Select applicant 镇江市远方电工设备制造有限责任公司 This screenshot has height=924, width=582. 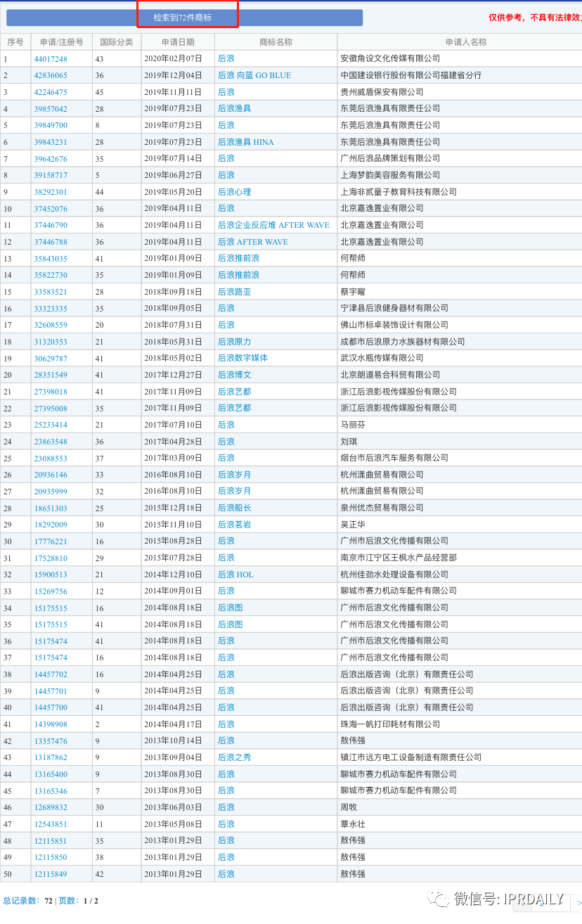(411, 757)
